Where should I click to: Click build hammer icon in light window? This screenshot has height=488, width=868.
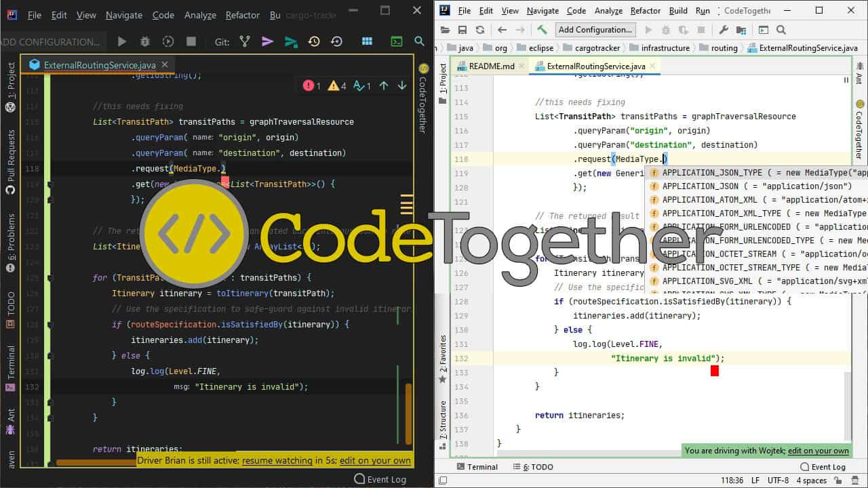pos(542,30)
